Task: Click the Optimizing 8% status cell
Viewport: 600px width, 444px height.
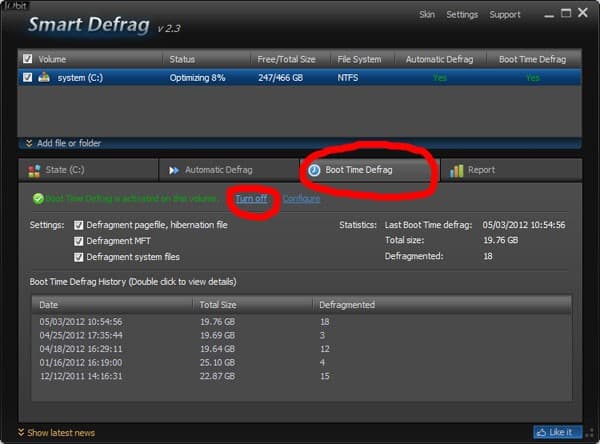Action: [x=197, y=78]
